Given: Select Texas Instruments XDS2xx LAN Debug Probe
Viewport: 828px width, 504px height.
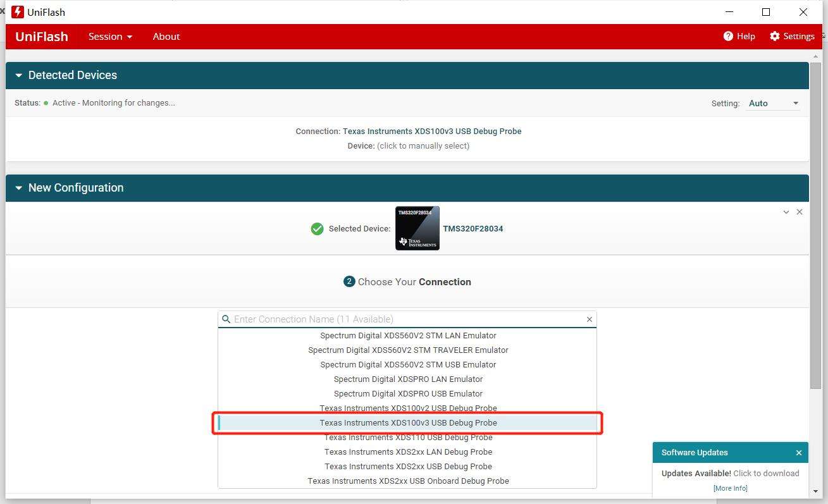Looking at the screenshot, I should click(408, 452).
